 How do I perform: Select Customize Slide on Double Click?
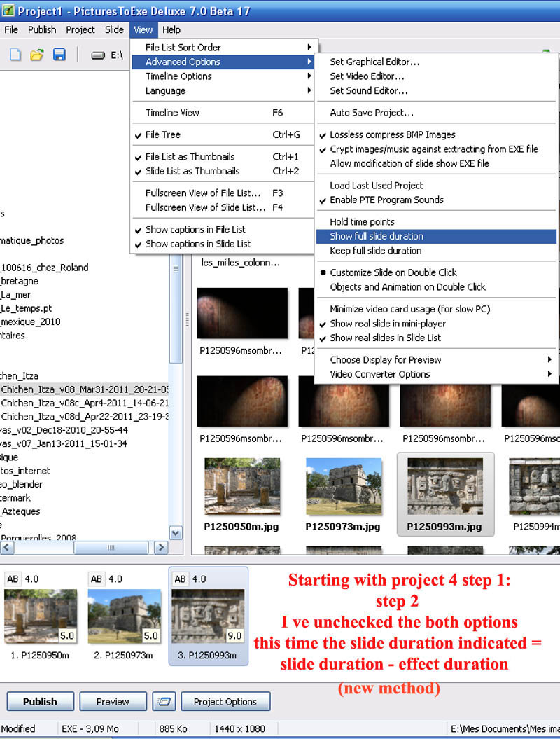point(436,272)
